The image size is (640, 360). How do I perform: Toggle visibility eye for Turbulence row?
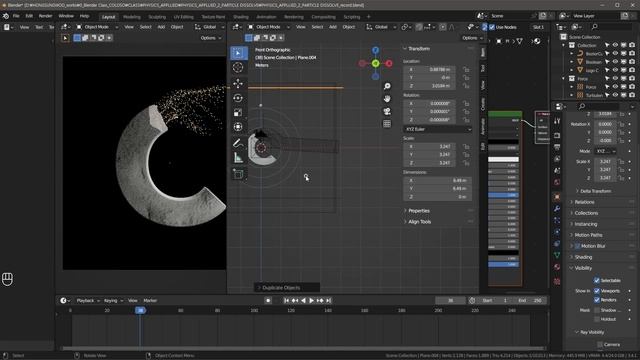[x=615, y=95]
